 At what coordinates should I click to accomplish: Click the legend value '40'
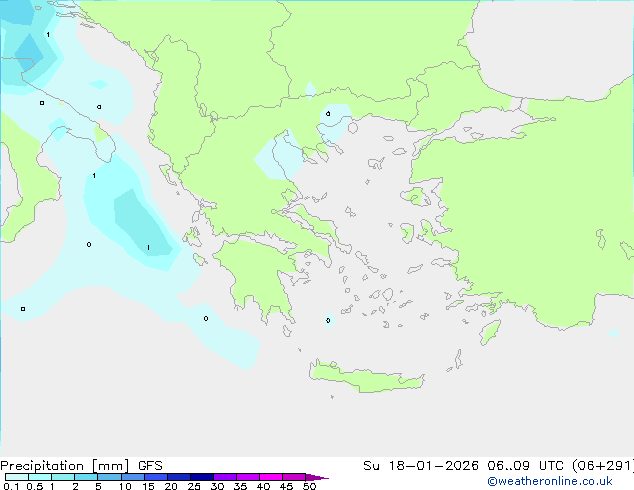(x=263, y=486)
